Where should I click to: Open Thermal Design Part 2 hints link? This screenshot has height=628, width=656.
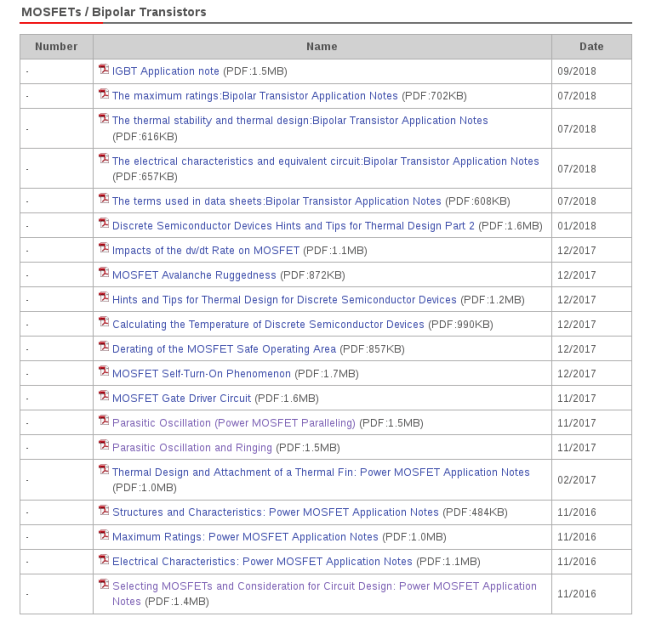293,227
